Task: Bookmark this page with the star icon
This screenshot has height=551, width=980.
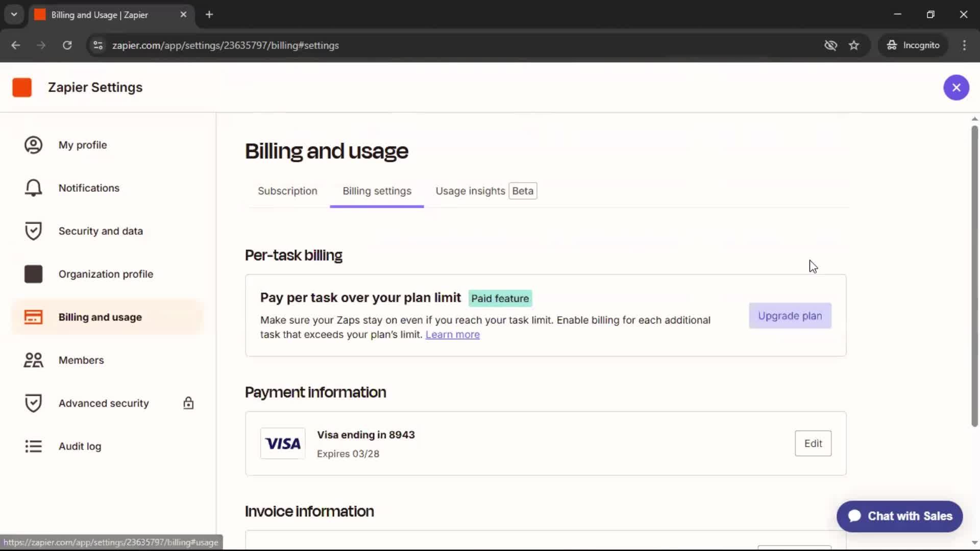Action: pyautogui.click(x=854, y=45)
